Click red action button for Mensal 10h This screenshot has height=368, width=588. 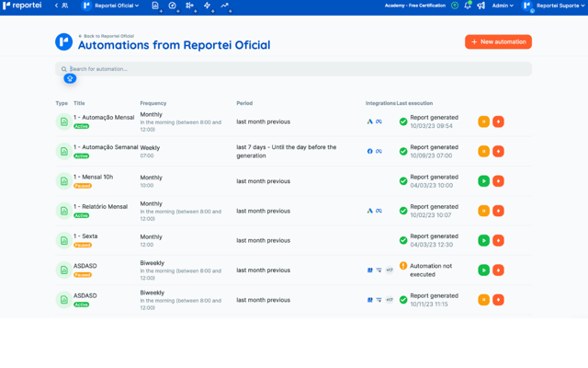coord(498,181)
